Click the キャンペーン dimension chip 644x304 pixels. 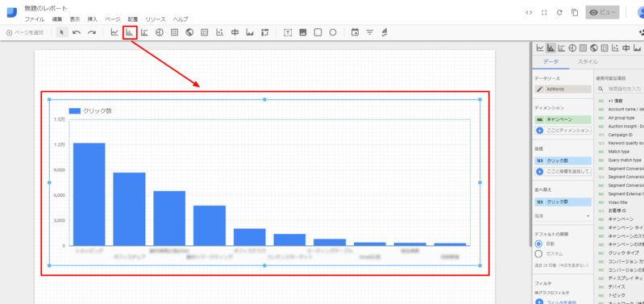(563, 119)
